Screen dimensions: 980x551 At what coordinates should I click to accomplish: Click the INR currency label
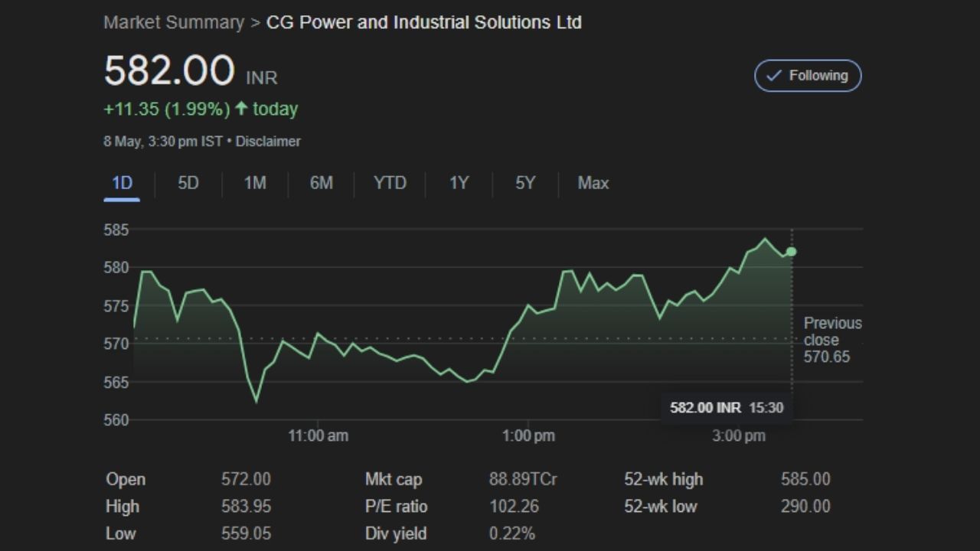[262, 78]
